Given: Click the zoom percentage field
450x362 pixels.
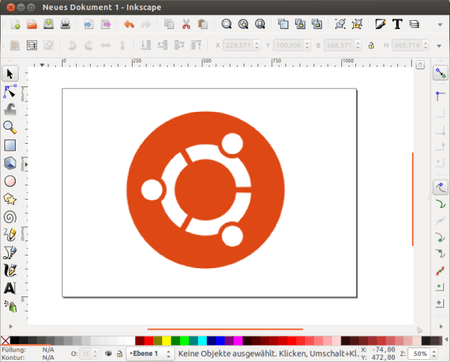Looking at the screenshot, I should click(x=419, y=354).
